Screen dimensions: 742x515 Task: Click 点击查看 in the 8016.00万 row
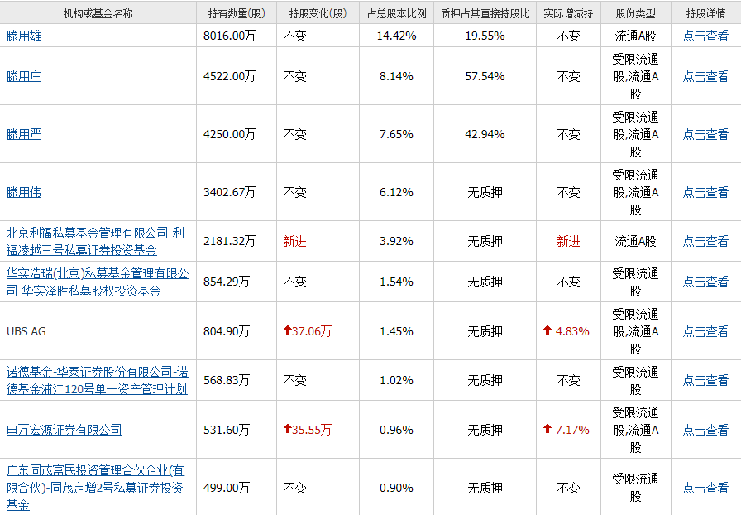coord(705,35)
